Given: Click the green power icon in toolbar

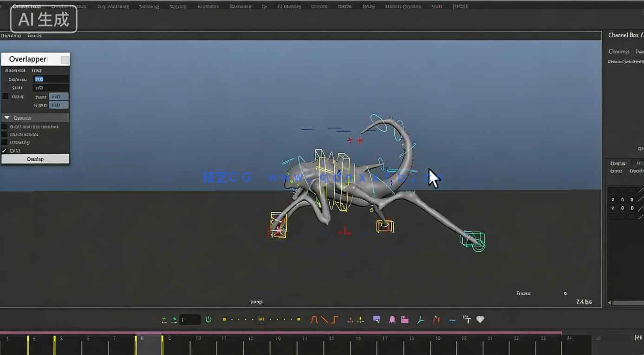Looking at the screenshot, I should 208,319.
